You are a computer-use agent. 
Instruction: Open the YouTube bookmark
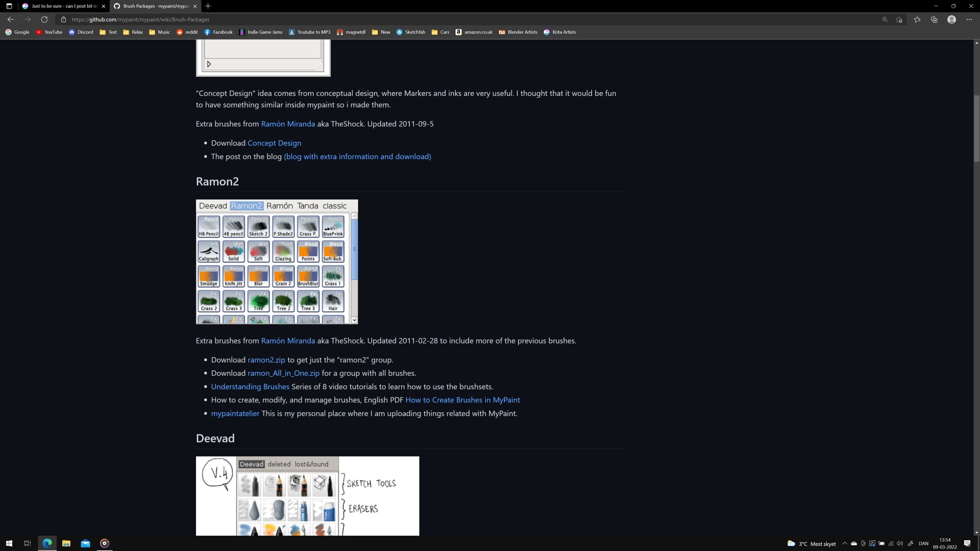pos(49,32)
